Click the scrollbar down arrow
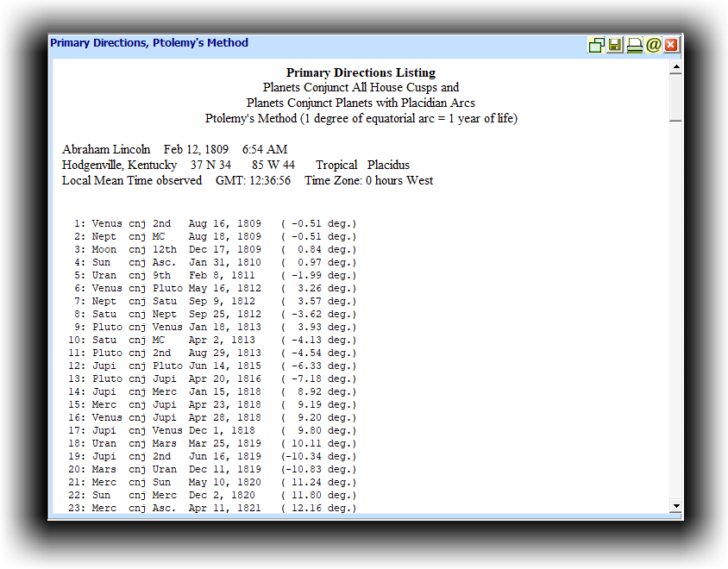728x569 pixels. [x=675, y=506]
